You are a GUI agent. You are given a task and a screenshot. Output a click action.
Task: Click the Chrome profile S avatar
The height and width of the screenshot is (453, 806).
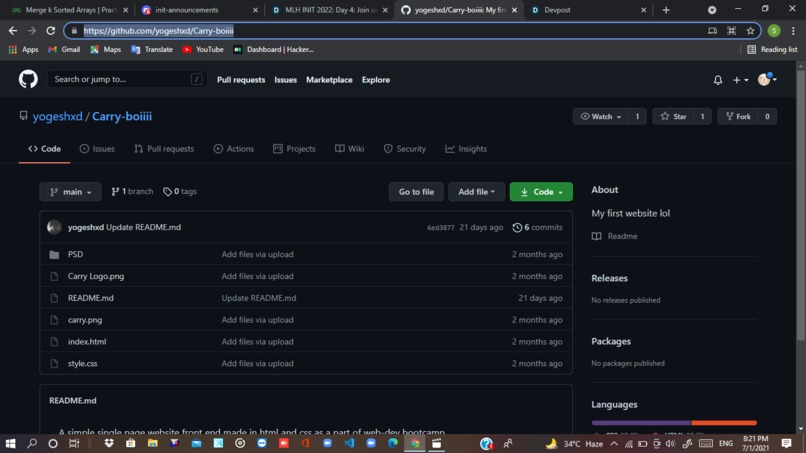coord(774,31)
